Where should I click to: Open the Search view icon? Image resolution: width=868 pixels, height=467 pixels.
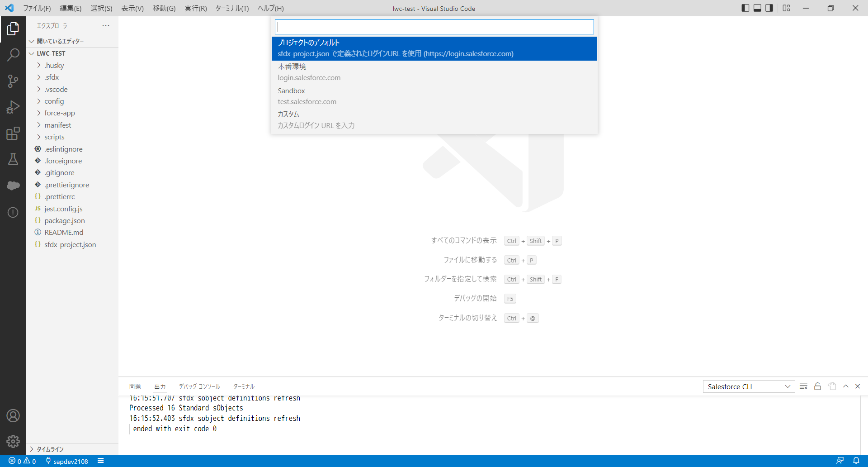[x=13, y=55]
